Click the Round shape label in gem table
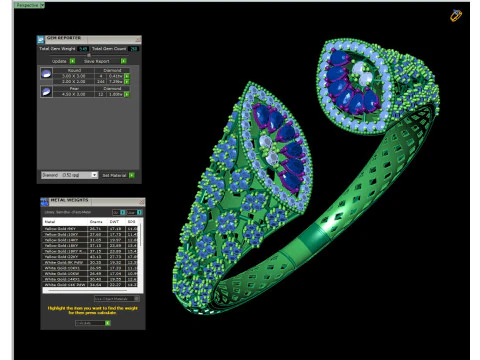Image resolution: width=480 pixels, height=360 pixels. click(x=74, y=70)
